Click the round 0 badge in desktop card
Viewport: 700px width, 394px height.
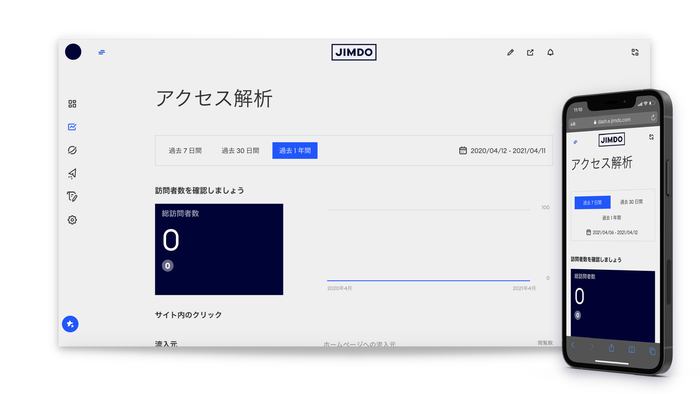pos(167,266)
